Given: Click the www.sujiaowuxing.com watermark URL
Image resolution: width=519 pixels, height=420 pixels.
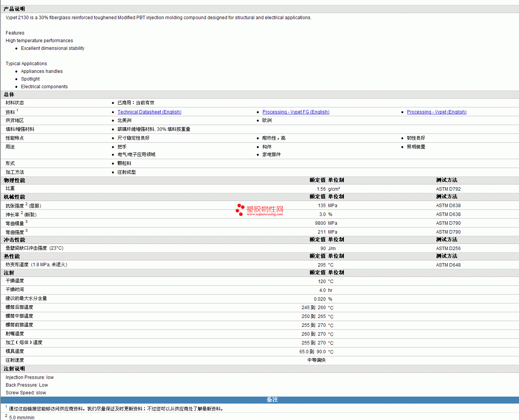Looking at the screenshot, I should (264, 214).
